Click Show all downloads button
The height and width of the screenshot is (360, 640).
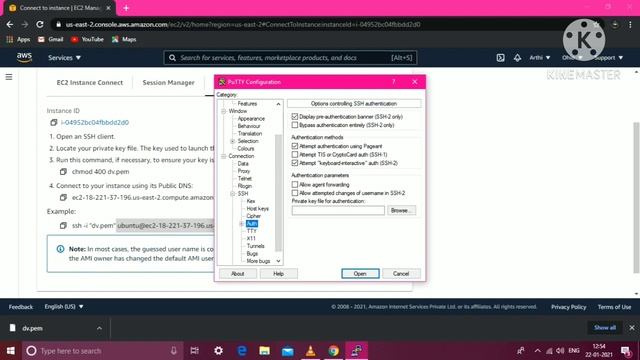tap(604, 328)
